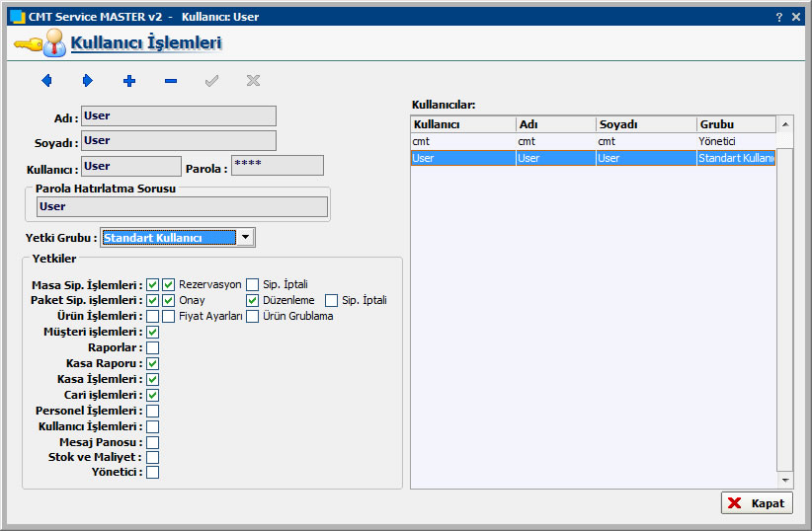812x531 pixels.
Task: Go to previous user record arrow
Action: [x=46, y=81]
